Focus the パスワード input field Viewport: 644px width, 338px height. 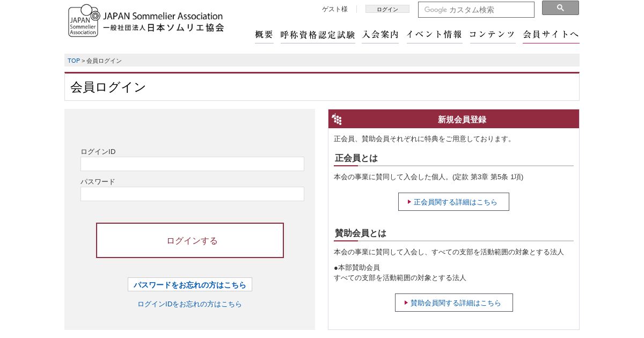tap(192, 194)
